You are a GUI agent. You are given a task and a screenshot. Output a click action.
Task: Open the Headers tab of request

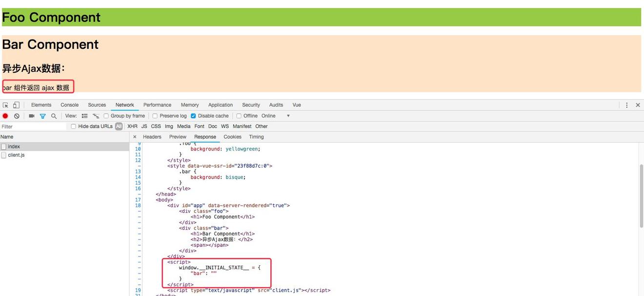pos(152,137)
